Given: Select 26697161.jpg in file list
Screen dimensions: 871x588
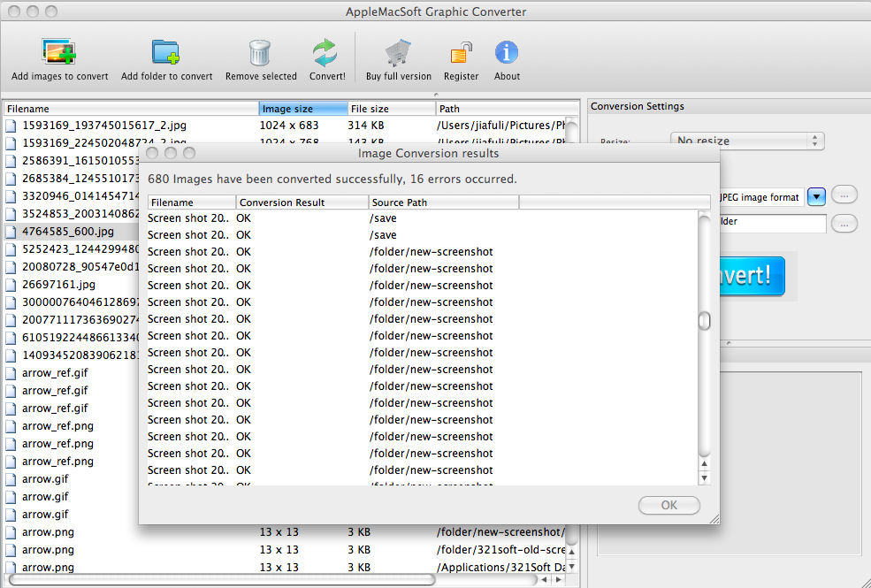Looking at the screenshot, I should click(59, 285).
